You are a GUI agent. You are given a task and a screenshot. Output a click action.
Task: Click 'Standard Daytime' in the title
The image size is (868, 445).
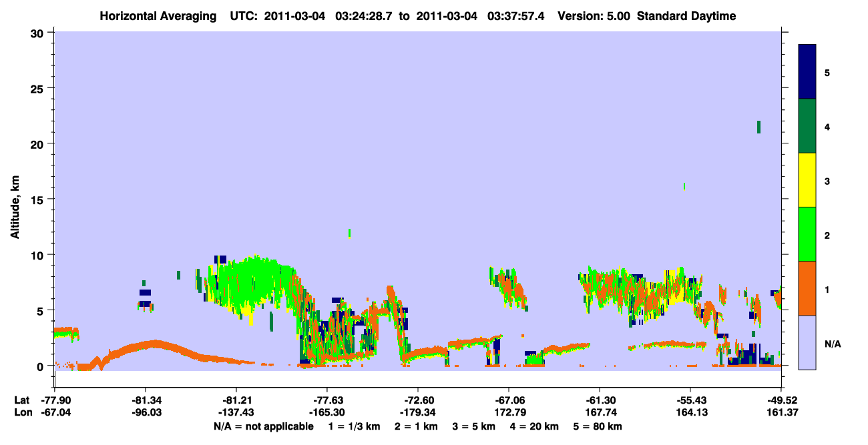tap(686, 16)
